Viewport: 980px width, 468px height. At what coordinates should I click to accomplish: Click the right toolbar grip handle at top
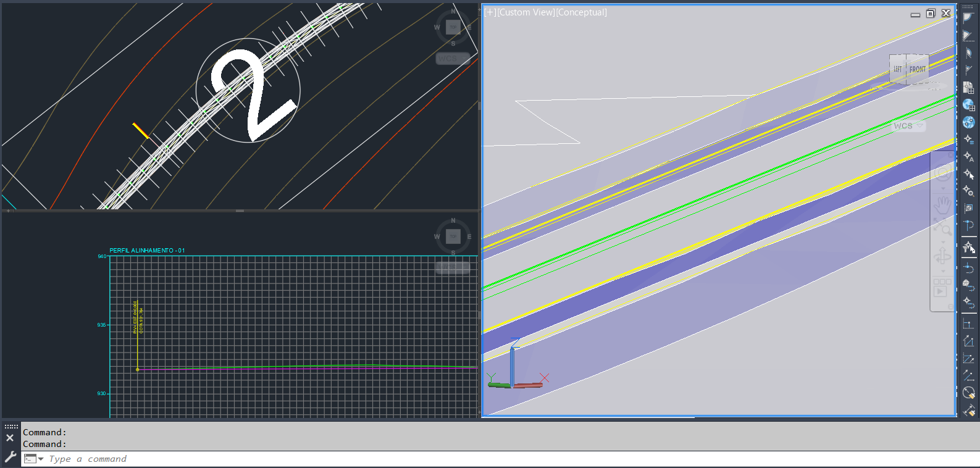click(x=968, y=7)
